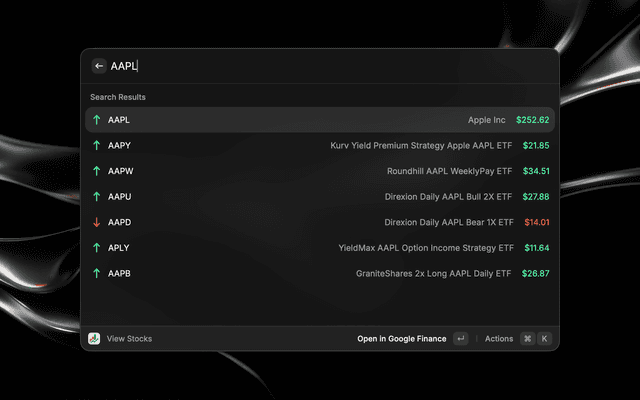Click the green arrow next to AAPY
Screen dimensions: 640x400
coord(96,145)
